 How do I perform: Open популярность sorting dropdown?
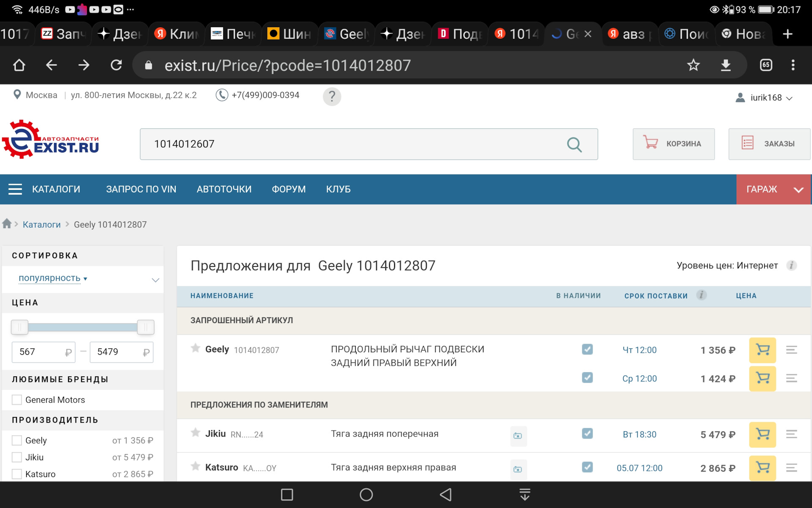(53, 279)
